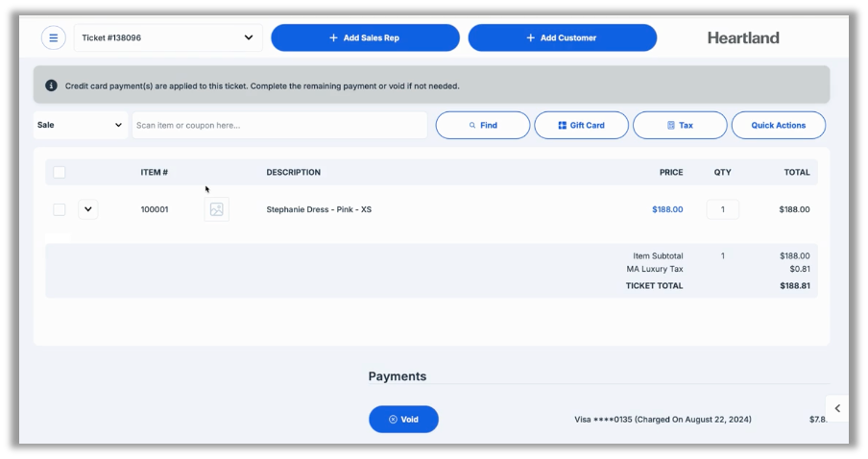Open the Find item search
Viewport: 868px width, 459px height.
coord(482,125)
